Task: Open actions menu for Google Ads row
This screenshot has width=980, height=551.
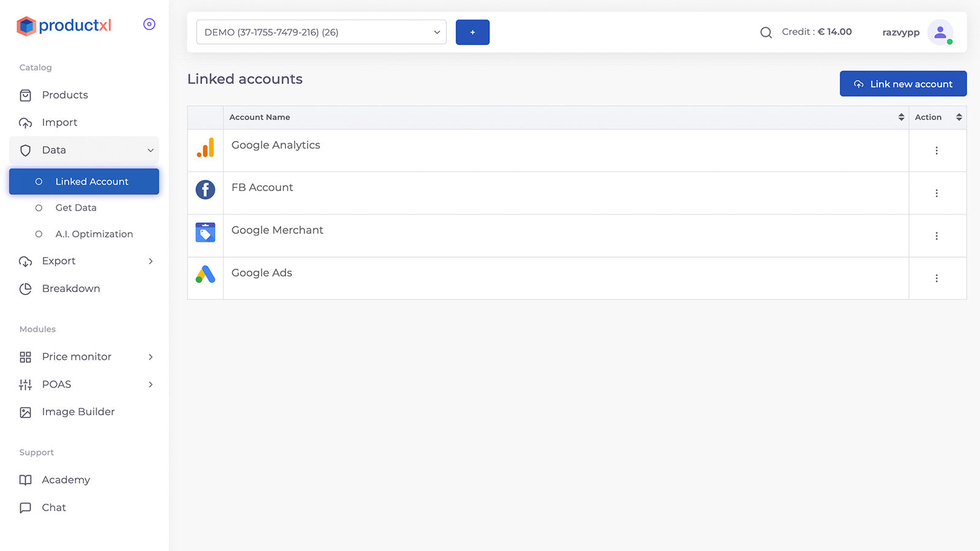Action: (x=937, y=279)
